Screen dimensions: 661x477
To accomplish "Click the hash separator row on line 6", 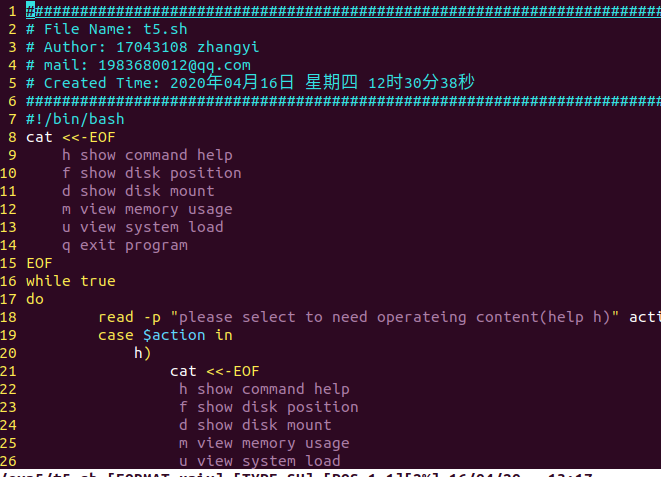I will 340,101.
